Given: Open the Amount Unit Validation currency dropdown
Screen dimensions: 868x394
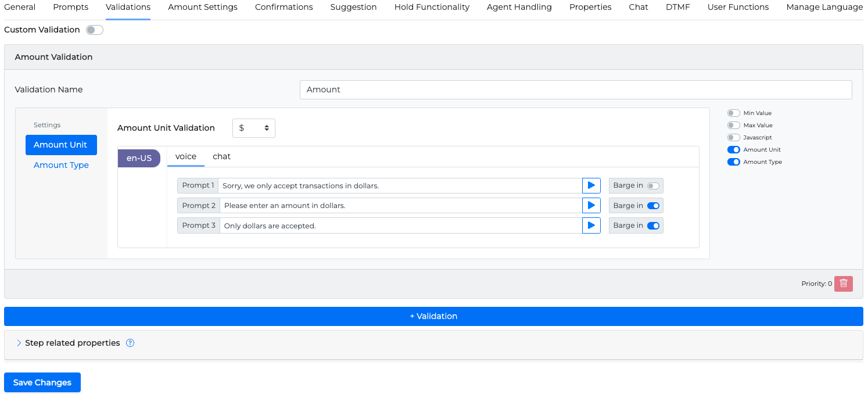Looking at the screenshot, I should (254, 128).
